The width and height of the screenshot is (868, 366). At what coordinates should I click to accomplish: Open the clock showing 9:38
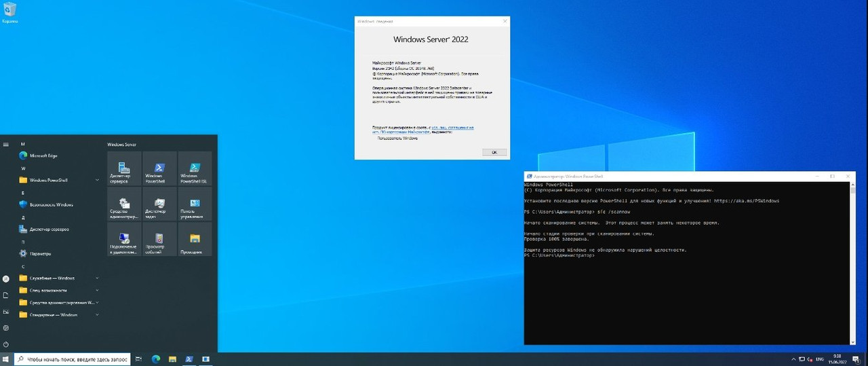tap(837, 359)
